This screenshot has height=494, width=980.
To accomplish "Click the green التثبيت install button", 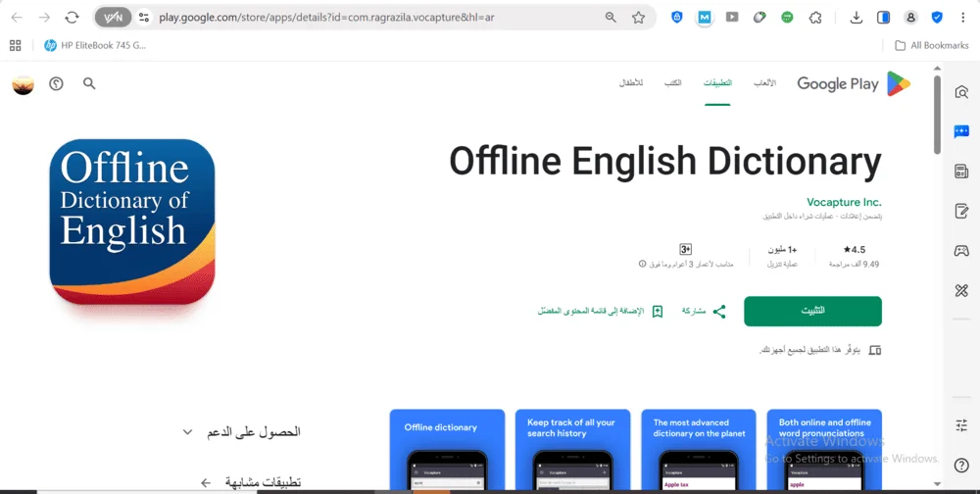I will 812,311.
